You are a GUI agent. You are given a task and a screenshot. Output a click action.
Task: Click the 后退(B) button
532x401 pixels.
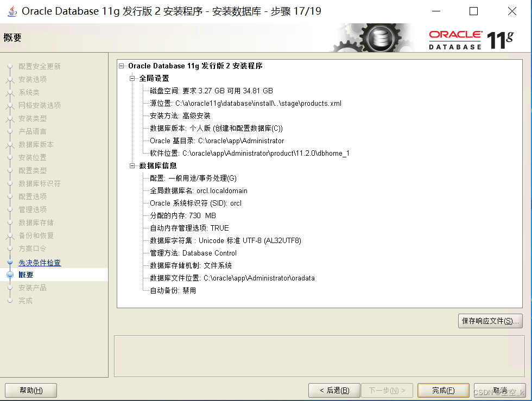click(x=334, y=390)
